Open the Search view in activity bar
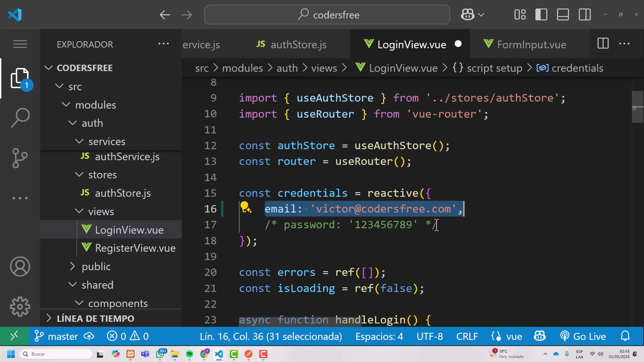Viewport: 644px width, 362px height. (20, 118)
